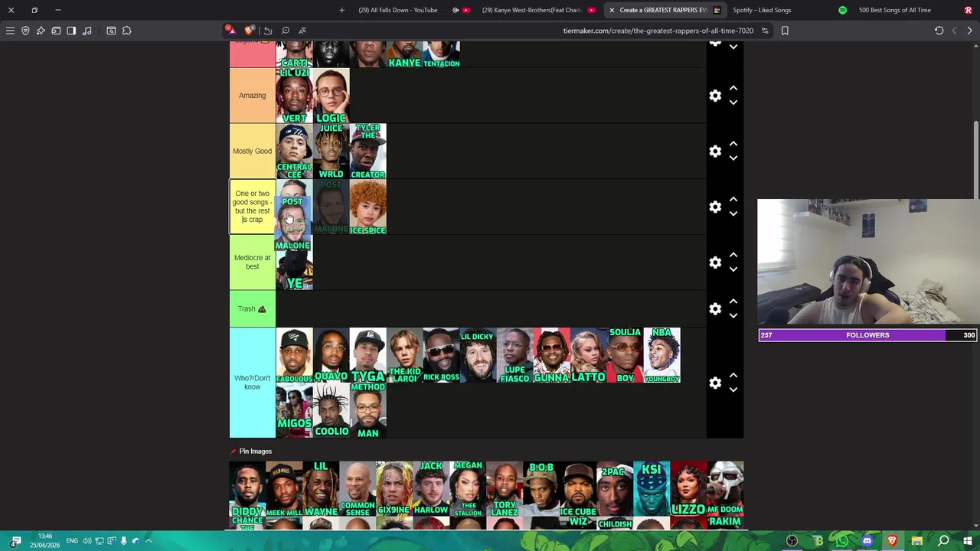This screenshot has height=551, width=980.
Task: Open the Windows Start button
Action: 968,541
